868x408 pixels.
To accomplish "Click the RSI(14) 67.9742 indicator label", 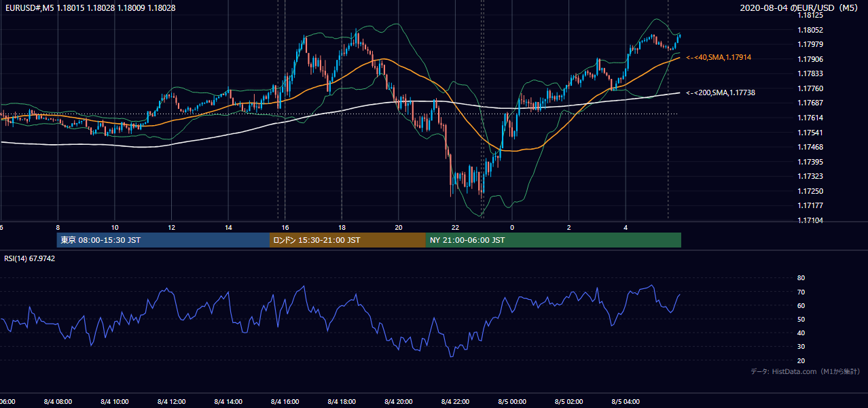I will [30, 258].
